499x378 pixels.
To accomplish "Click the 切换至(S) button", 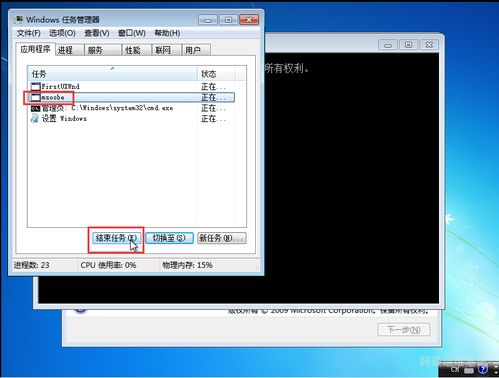I will 169,238.
